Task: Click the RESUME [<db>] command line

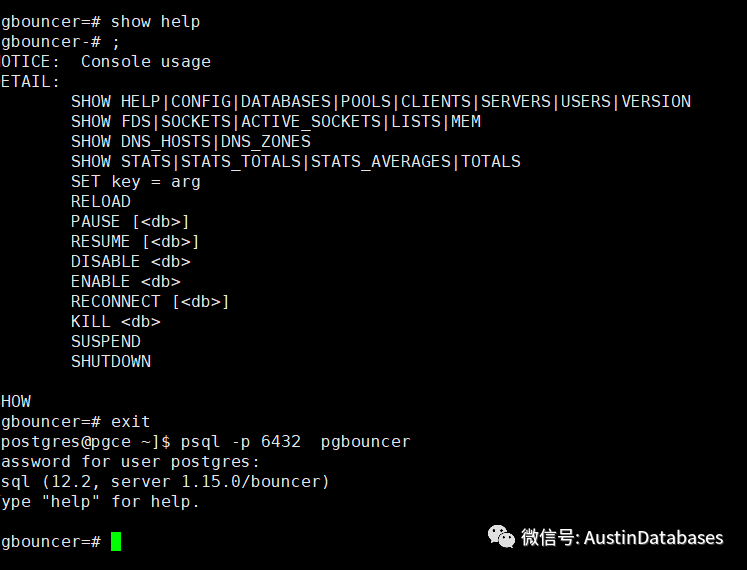Action: coord(135,241)
